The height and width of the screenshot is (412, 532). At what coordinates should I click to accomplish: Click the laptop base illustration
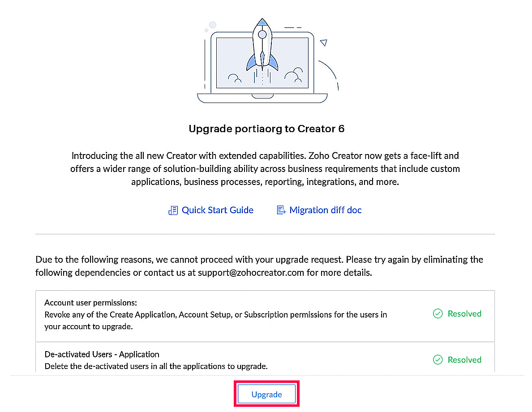click(262, 98)
